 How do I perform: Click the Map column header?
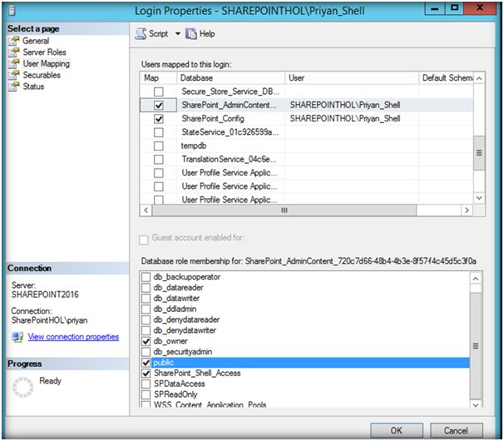pyautogui.click(x=159, y=78)
